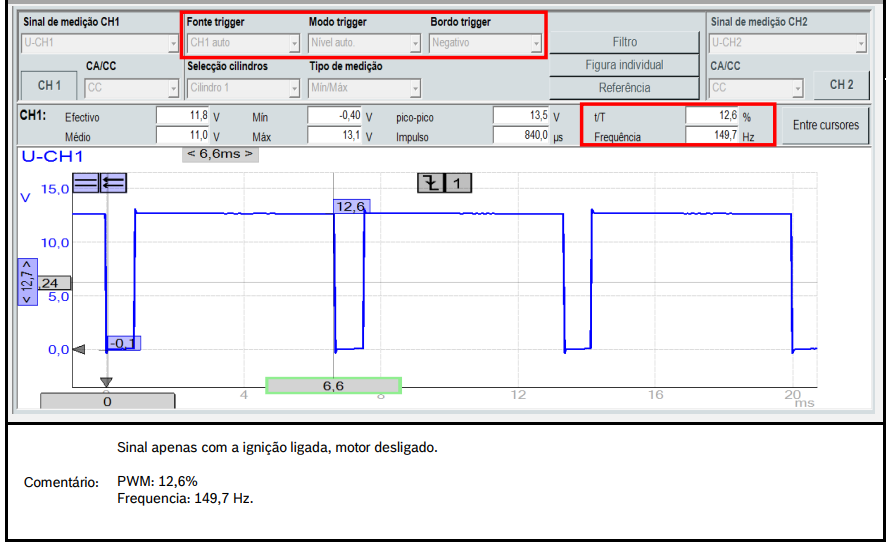Click the falling-edge trigger symbol icon
Screen dimensions: 890x546
[x=431, y=182]
